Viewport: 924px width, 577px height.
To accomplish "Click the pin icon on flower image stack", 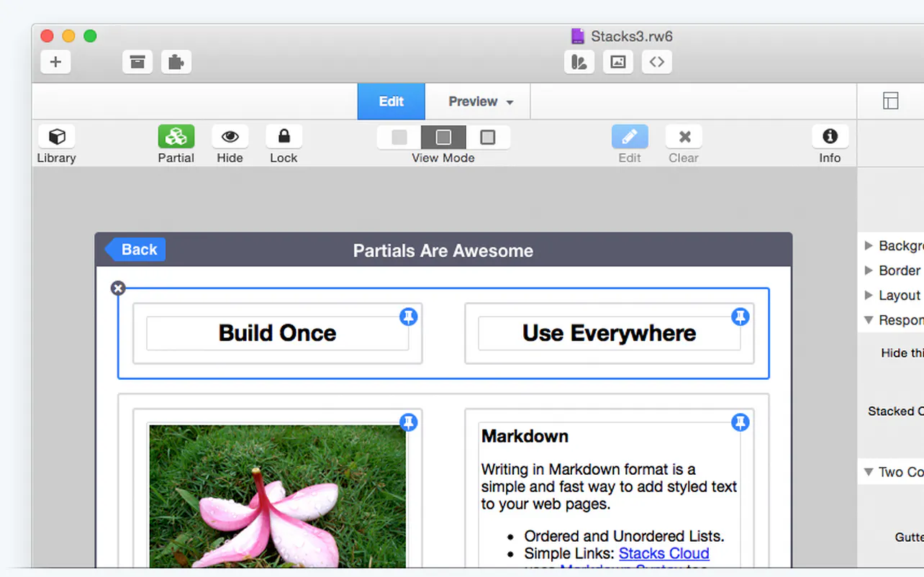I will tap(408, 422).
